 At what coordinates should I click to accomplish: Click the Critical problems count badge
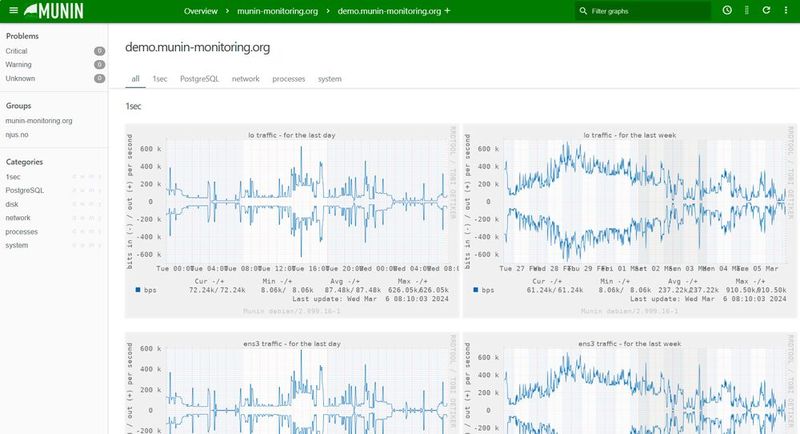click(x=99, y=50)
